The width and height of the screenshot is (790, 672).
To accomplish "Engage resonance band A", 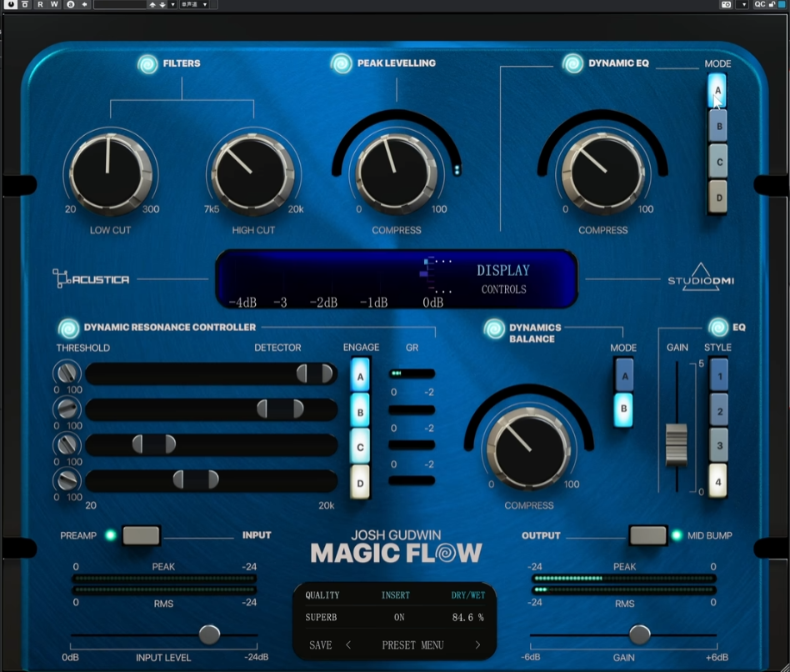I will (x=360, y=375).
